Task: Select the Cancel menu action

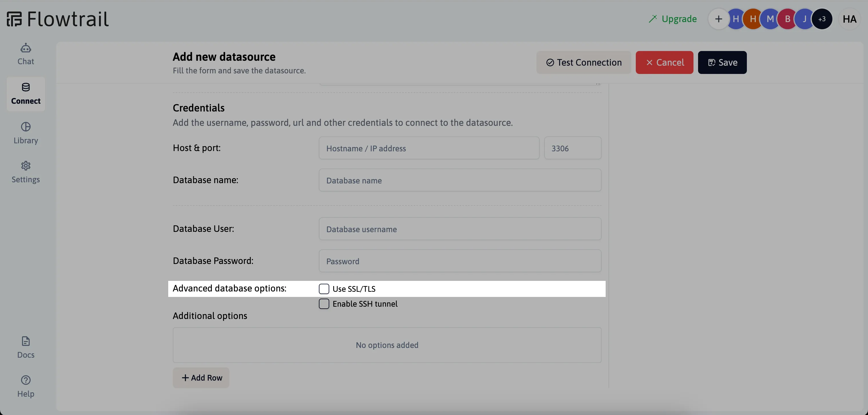Action: coord(664,62)
